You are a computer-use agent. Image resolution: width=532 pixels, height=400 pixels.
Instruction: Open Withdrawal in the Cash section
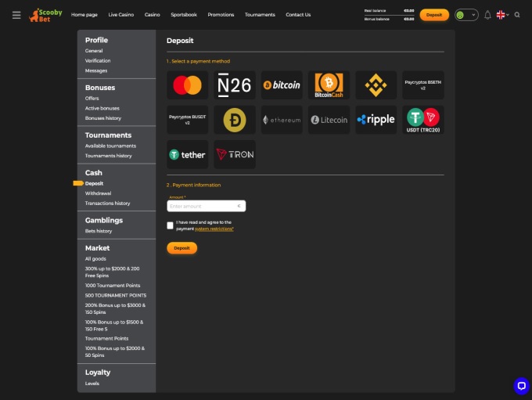[x=98, y=193]
